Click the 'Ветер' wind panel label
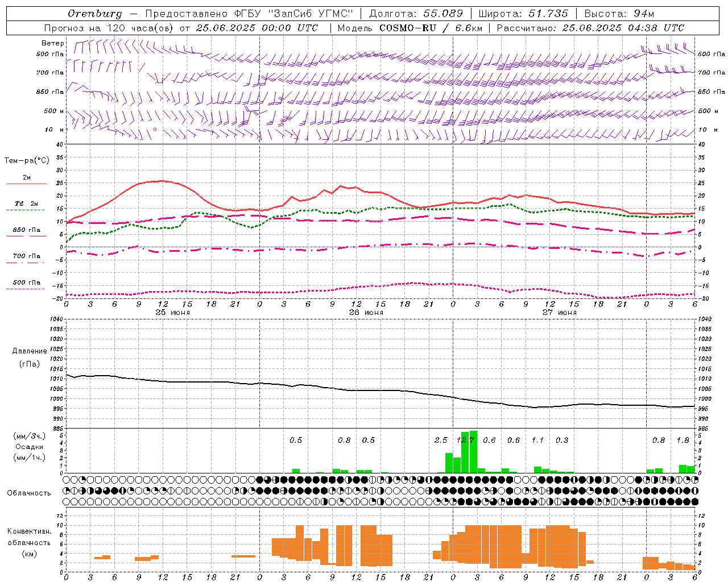This screenshot has width=728, height=582. pyautogui.click(x=53, y=43)
